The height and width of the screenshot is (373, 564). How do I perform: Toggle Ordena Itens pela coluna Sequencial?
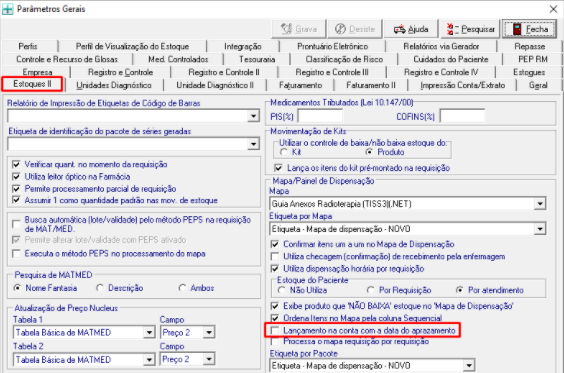click(x=275, y=318)
